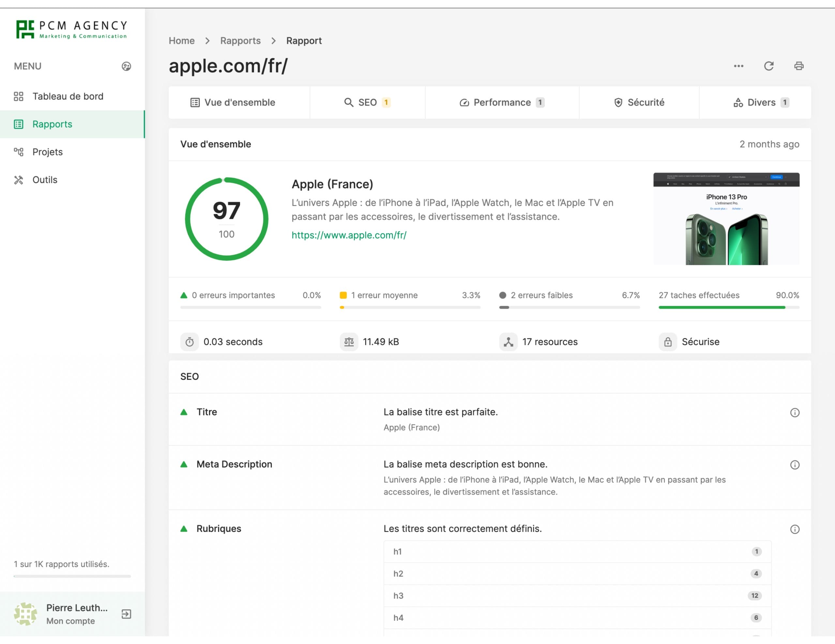Click the taches effectuées progress bar
The width and height of the screenshot is (835, 644).
click(728, 307)
